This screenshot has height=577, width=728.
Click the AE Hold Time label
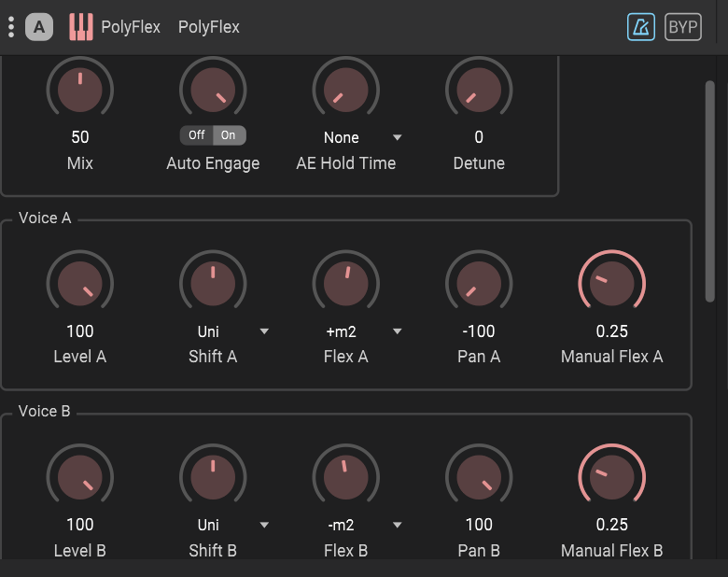pos(346,163)
